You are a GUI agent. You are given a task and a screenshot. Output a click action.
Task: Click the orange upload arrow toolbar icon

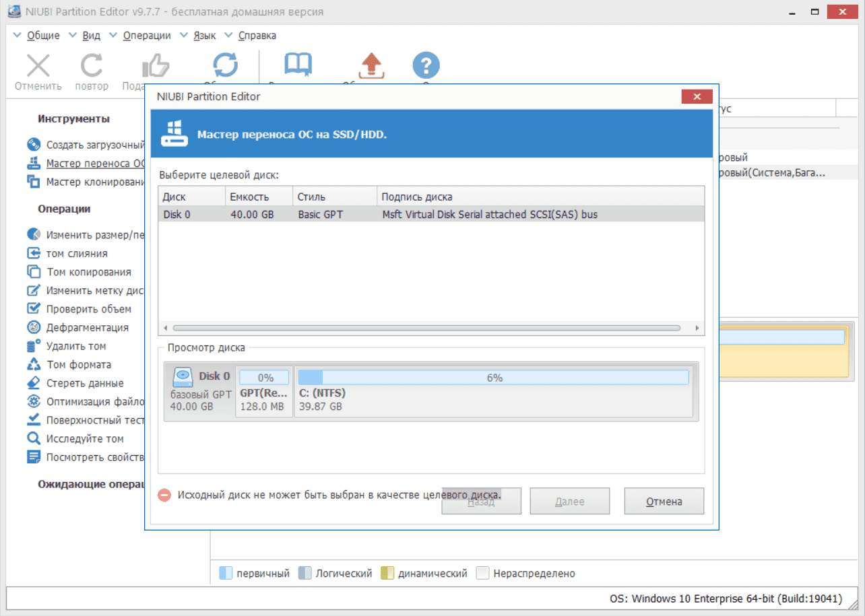click(370, 66)
